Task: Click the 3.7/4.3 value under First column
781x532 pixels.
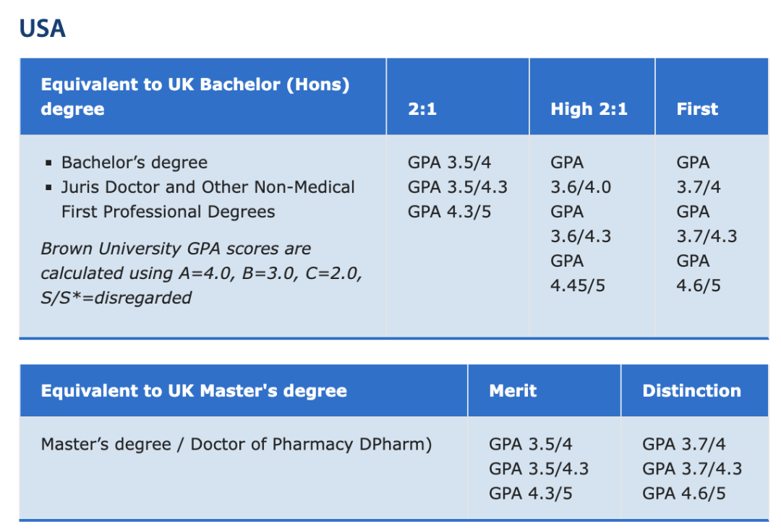Action: [707, 236]
